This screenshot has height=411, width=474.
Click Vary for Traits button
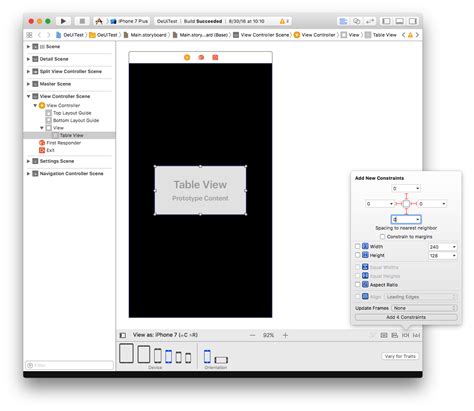pyautogui.click(x=400, y=356)
